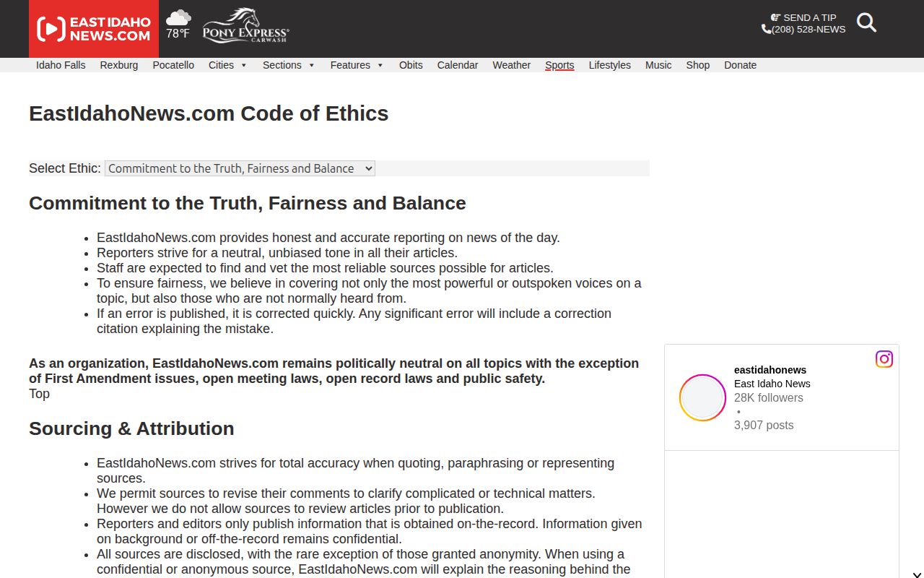
Task: Click the eastidahonews Instagram profile picture
Action: [702, 397]
